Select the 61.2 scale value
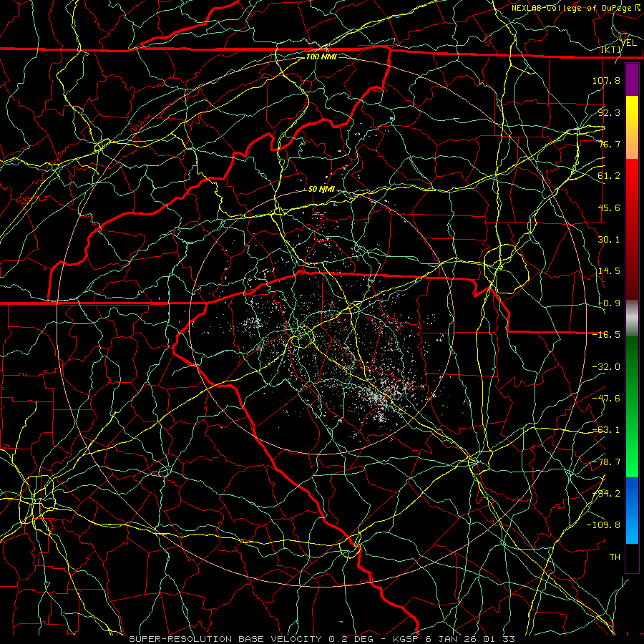This screenshot has width=644, height=644. 609,176
